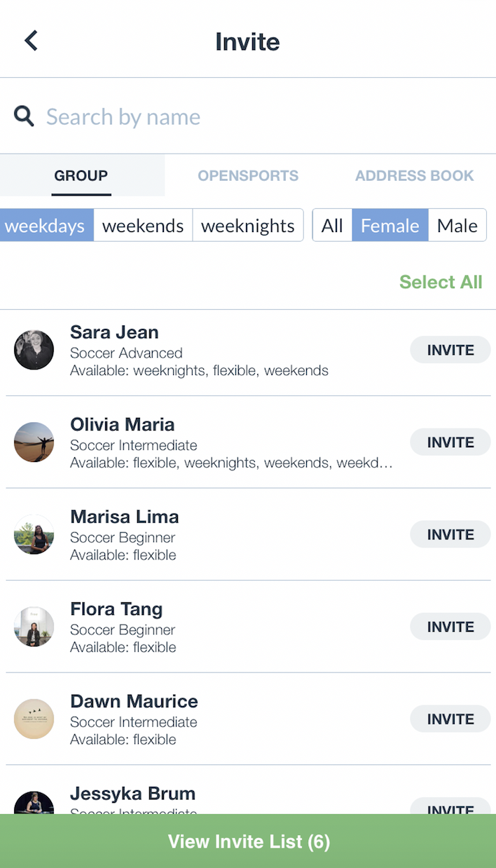
Task: Tap Flora Tang's avatar
Action: (x=34, y=627)
